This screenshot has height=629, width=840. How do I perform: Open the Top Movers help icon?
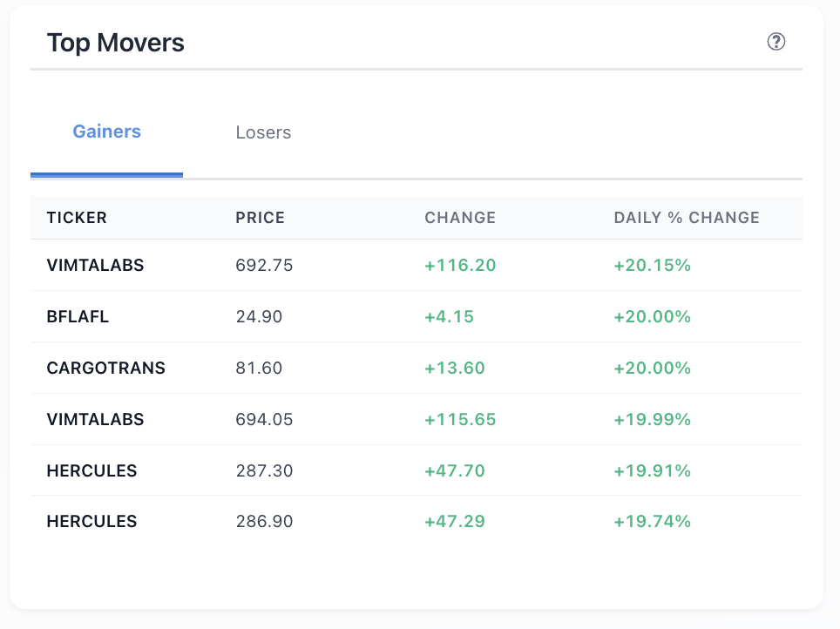776,41
